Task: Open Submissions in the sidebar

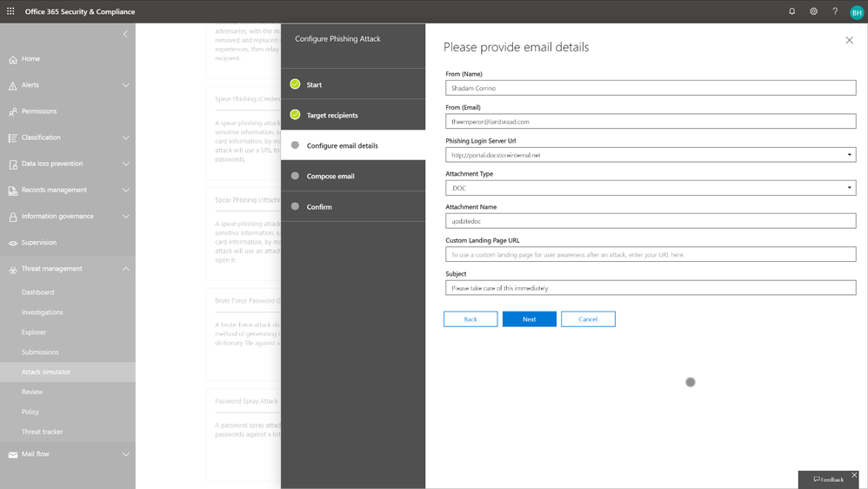Action: (40, 352)
